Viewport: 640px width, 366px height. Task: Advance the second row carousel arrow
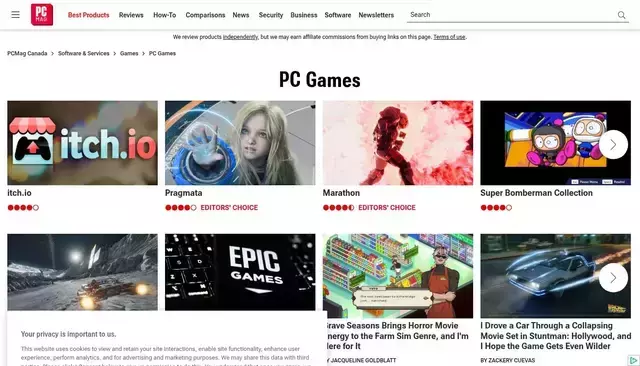point(613,278)
